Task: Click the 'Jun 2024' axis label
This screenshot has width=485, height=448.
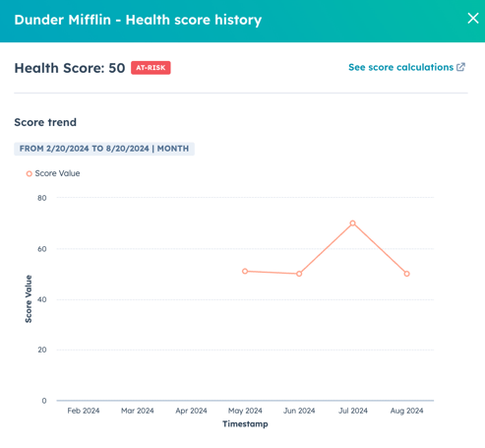Action: (x=299, y=411)
